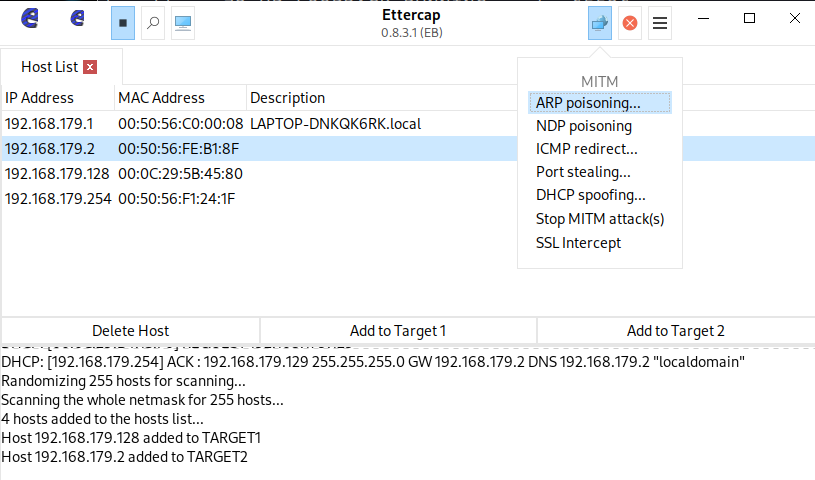This screenshot has width=815, height=480.
Task: Select ARP poisoning... menu entry
Action: point(588,102)
